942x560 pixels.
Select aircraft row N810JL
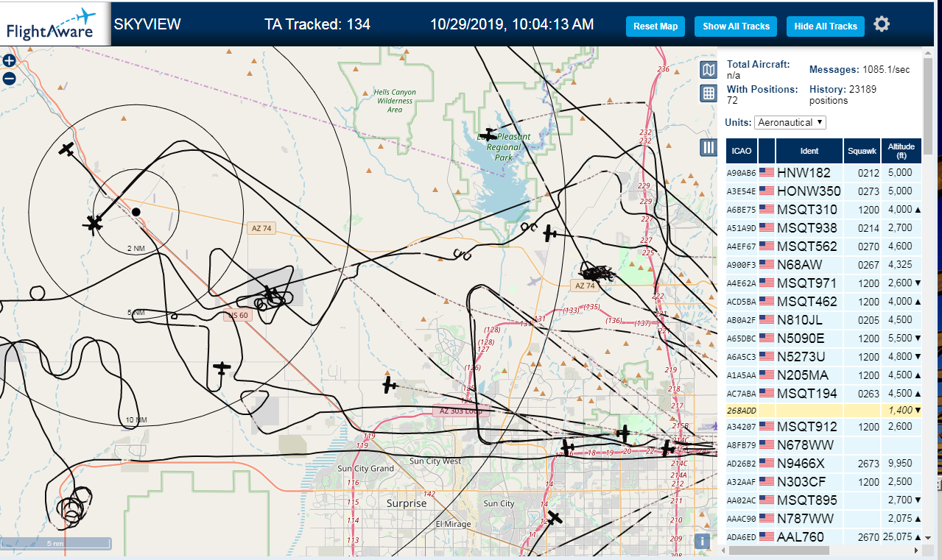click(x=824, y=320)
